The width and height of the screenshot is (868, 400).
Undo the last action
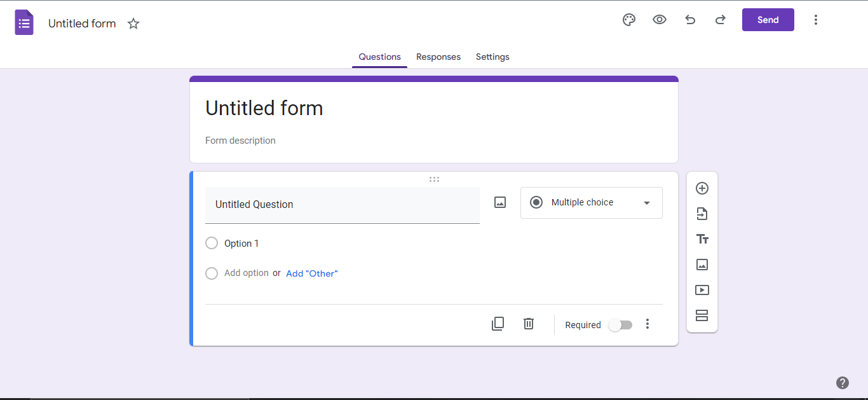pos(690,20)
